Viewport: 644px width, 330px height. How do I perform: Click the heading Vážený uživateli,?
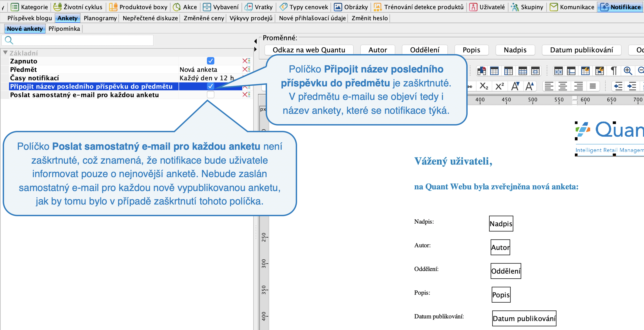(453, 161)
